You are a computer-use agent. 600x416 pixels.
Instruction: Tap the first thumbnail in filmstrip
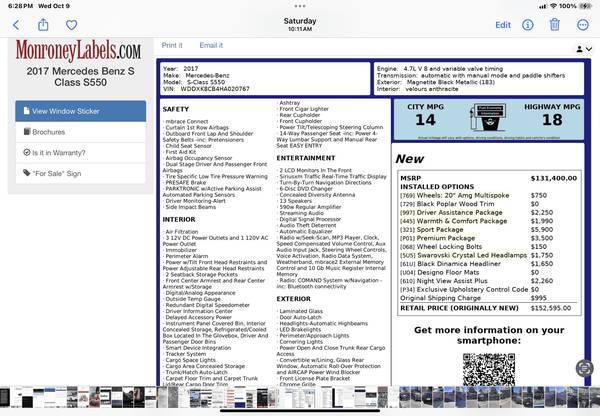[5, 397]
